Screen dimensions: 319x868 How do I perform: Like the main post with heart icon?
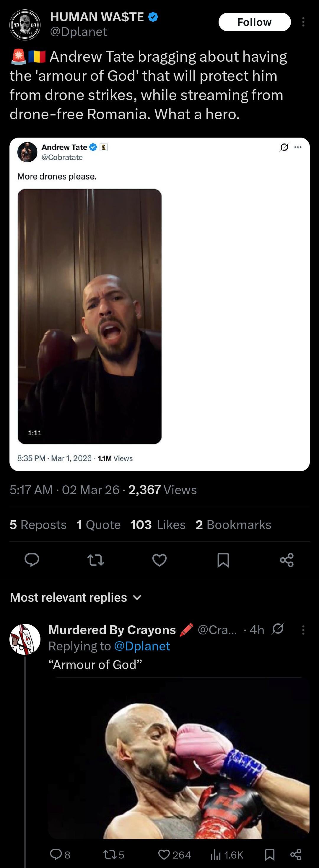[x=159, y=560]
